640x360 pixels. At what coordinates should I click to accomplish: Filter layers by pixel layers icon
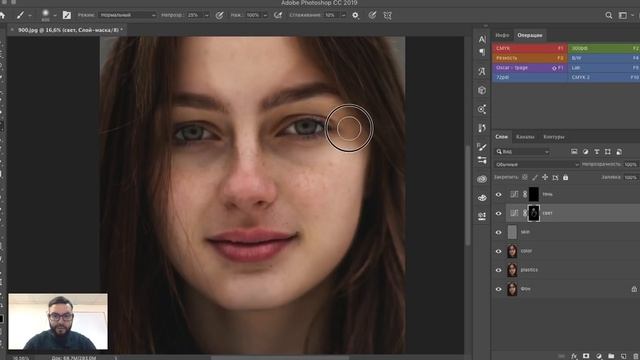[574, 151]
